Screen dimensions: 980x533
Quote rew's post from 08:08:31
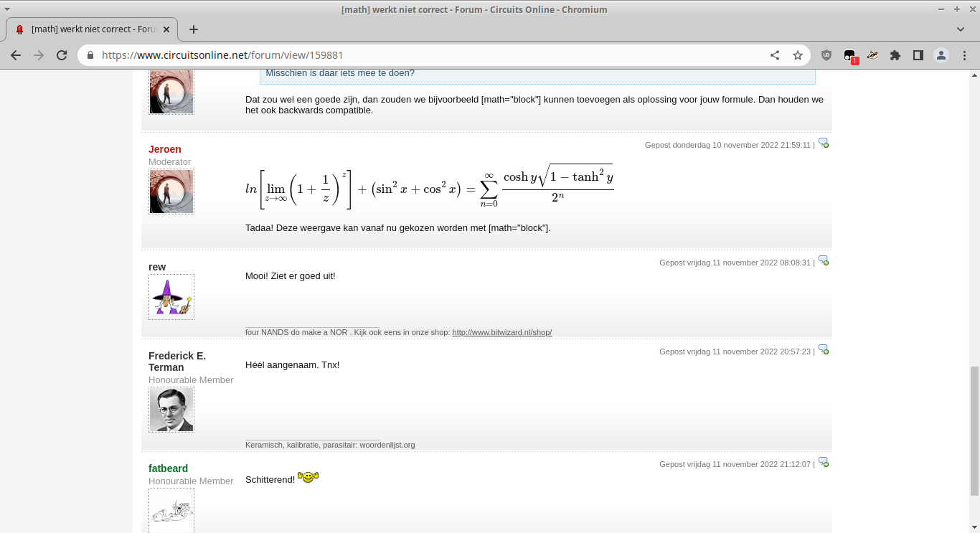pyautogui.click(x=824, y=260)
